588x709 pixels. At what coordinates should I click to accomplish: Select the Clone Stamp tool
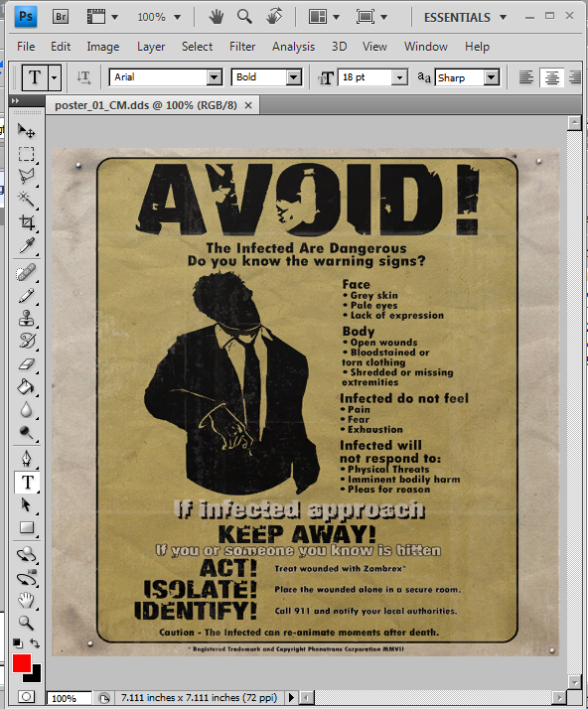point(26,319)
